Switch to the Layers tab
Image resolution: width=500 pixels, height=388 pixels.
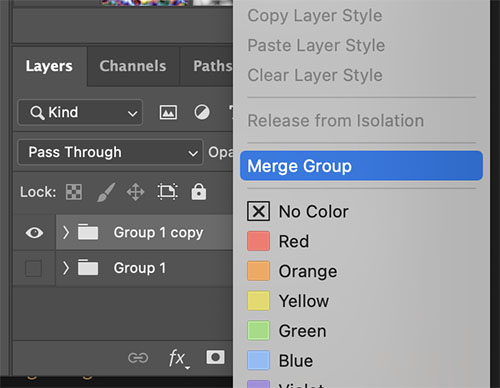click(49, 66)
